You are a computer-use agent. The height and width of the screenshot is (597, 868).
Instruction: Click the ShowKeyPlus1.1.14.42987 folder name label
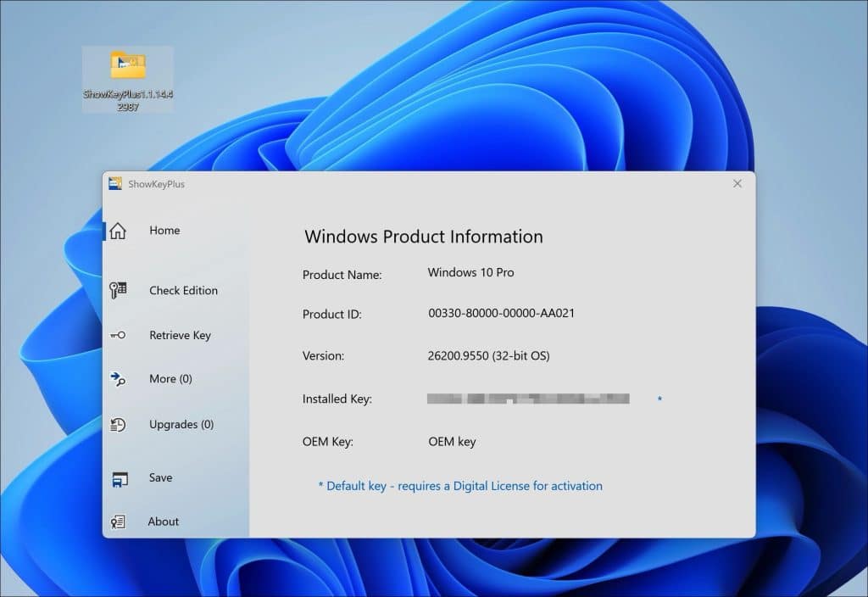point(128,100)
